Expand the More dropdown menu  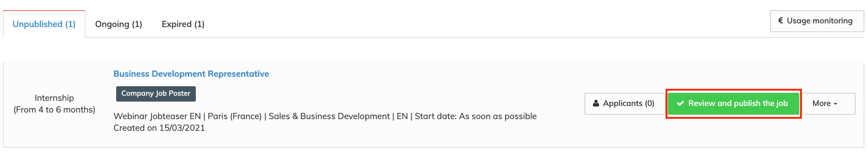pyautogui.click(x=825, y=103)
